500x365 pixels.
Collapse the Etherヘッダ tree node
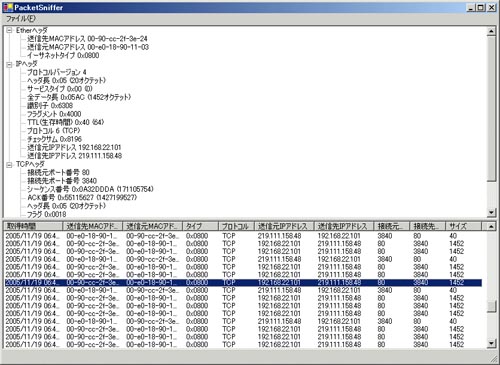click(x=10, y=30)
